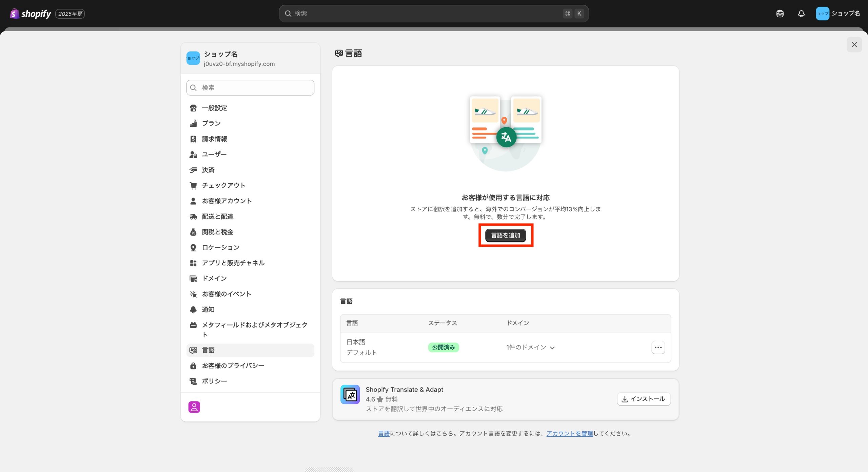Open the Sidekick assistant icon in top bar
This screenshot has height=472, width=868.
[780, 14]
